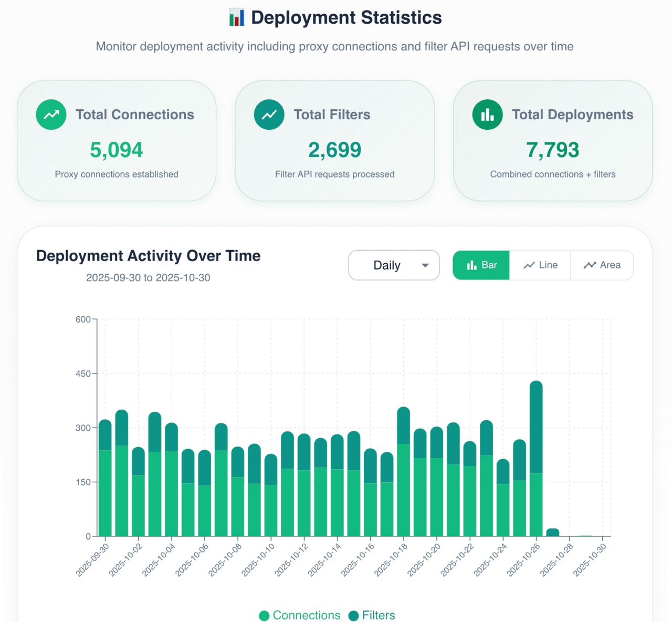Click the area graph icon on the Area button
The height and width of the screenshot is (622, 672).
(590, 265)
